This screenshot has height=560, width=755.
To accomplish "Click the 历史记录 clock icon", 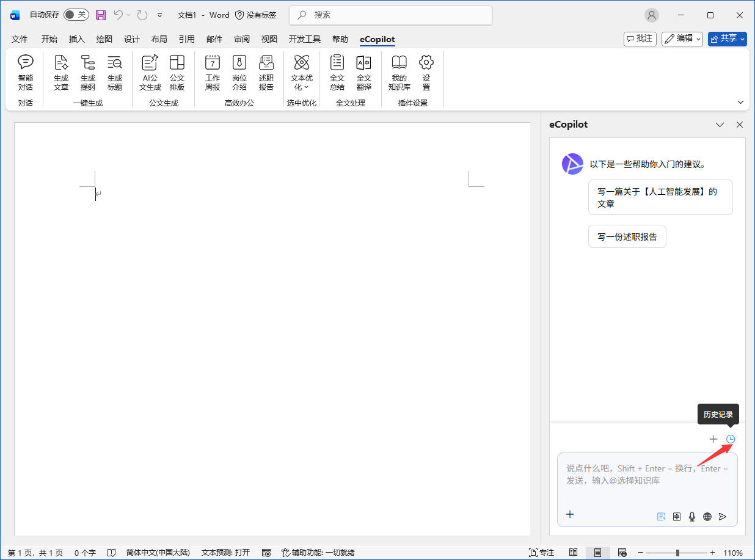I will 731,439.
